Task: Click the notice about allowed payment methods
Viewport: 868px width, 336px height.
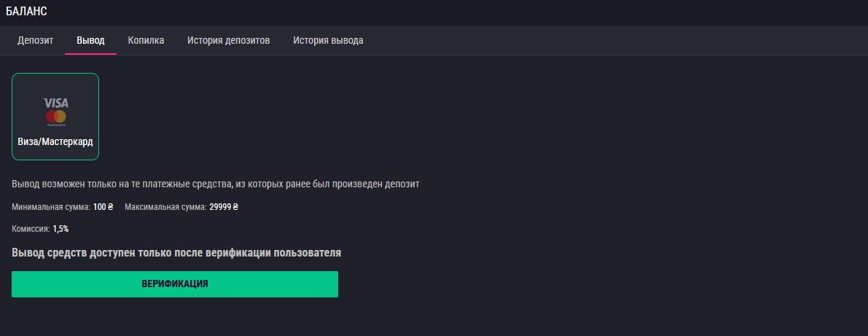Action: click(x=216, y=184)
